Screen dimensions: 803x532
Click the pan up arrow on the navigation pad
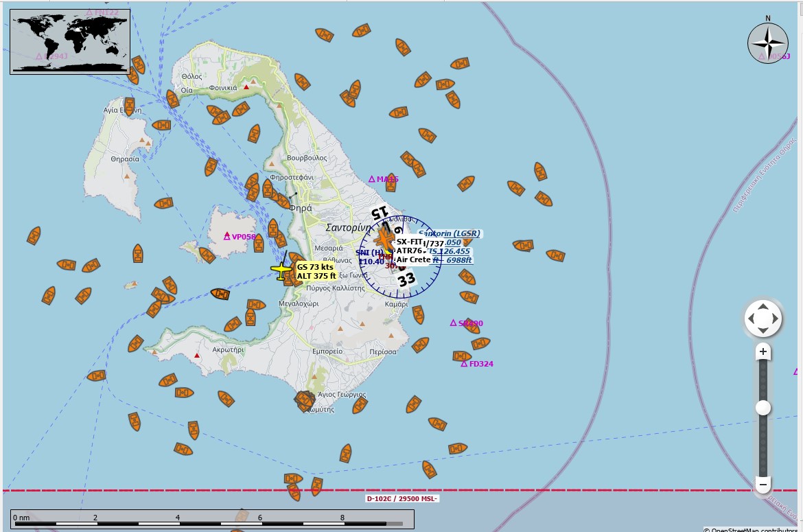[763, 307]
